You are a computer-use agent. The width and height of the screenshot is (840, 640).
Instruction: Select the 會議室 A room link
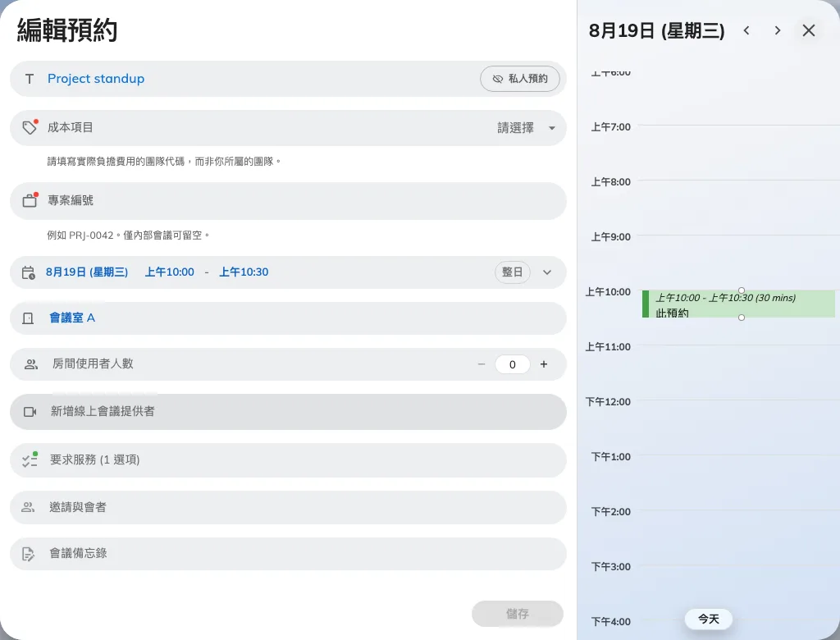(x=72, y=318)
